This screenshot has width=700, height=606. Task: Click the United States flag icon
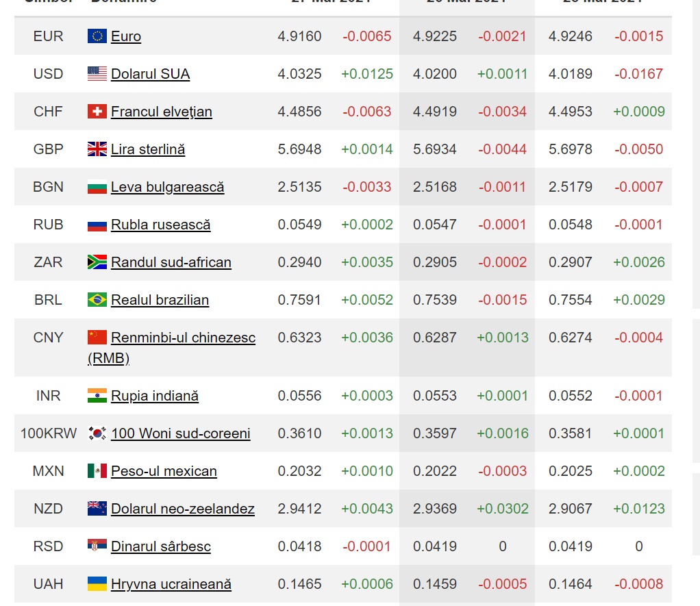tap(97, 74)
